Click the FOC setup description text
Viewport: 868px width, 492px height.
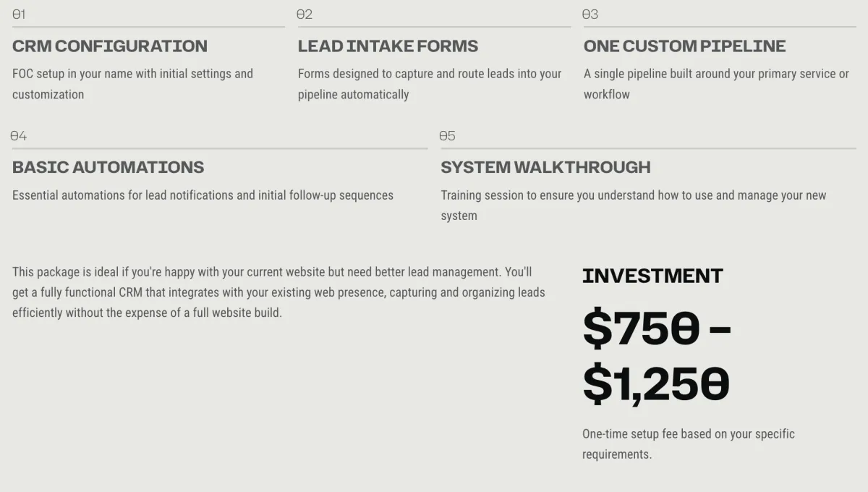(132, 84)
